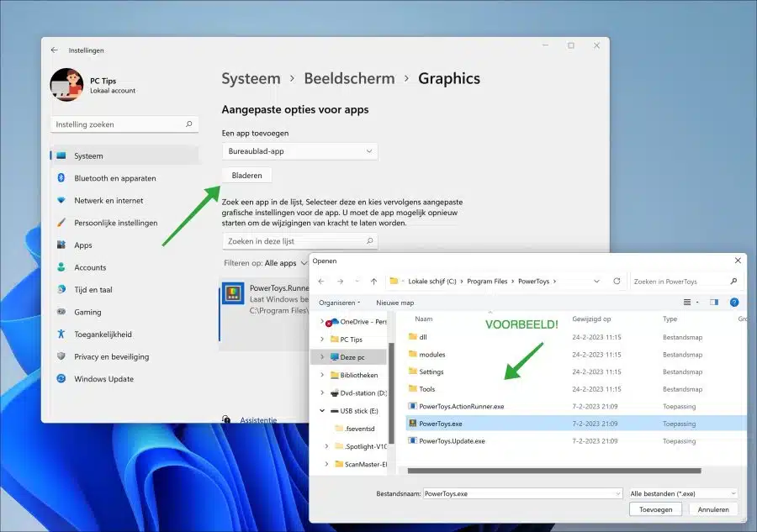757x532 pixels.
Task: Click the Bestandsnaam text field
Action: 522,493
